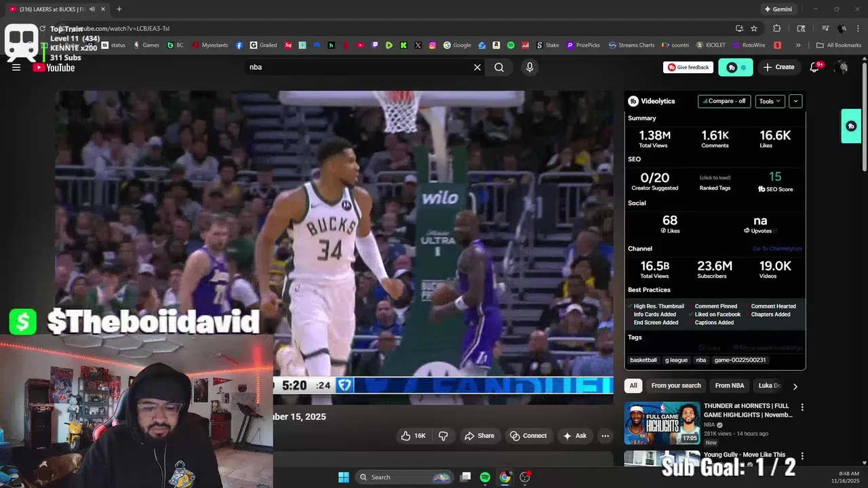Open the 'KICKLET' bookmark
This screenshot has height=488, width=868.
(711, 45)
